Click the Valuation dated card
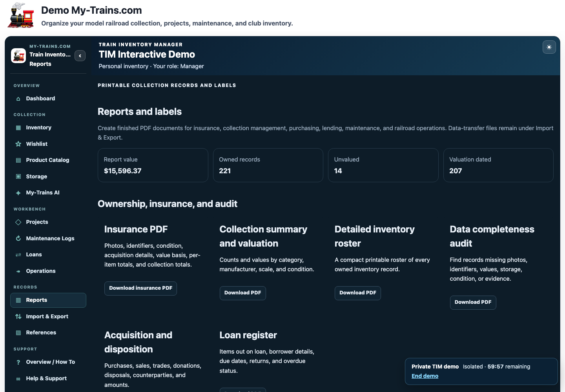This screenshot has width=565, height=392. click(498, 165)
